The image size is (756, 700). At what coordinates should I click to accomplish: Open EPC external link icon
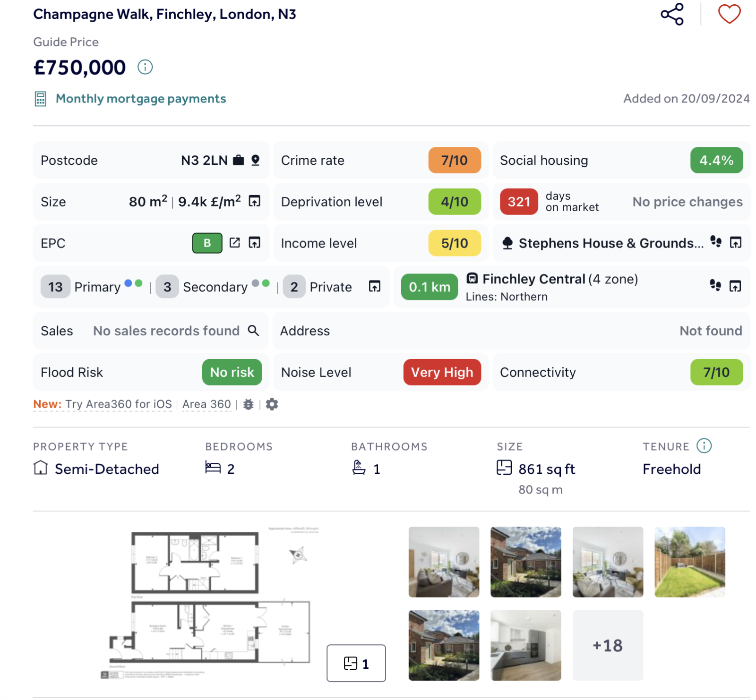[x=235, y=243]
